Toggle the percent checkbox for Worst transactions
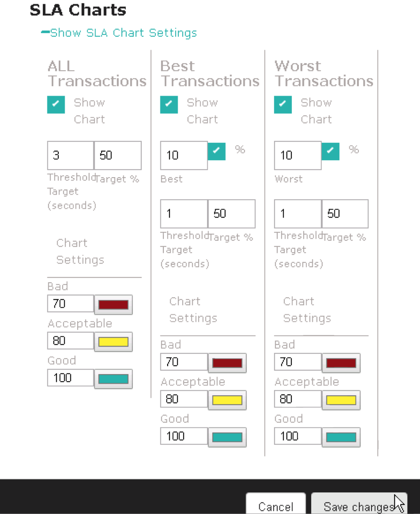Viewport: 420px width, 514px height. tap(330, 151)
